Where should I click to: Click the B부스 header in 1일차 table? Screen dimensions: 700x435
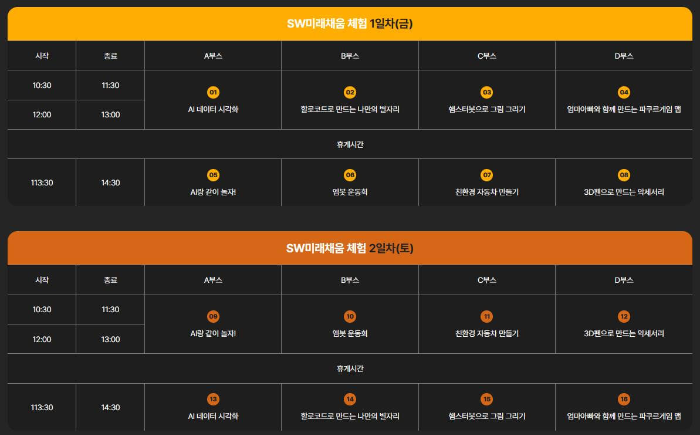coord(350,56)
